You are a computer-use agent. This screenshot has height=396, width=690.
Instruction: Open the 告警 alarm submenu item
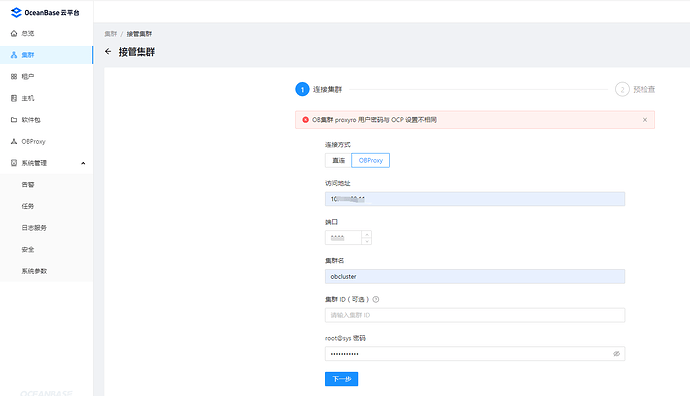point(28,184)
